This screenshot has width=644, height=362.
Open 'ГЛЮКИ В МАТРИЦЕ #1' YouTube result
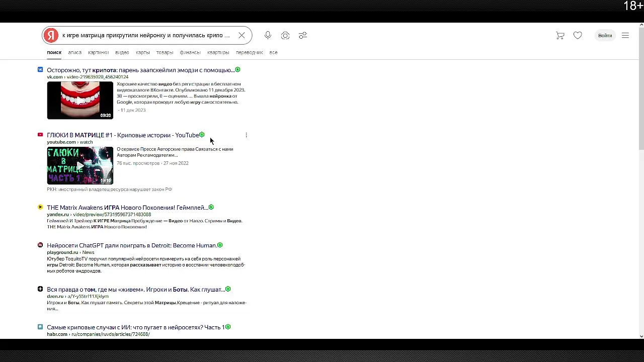point(123,135)
